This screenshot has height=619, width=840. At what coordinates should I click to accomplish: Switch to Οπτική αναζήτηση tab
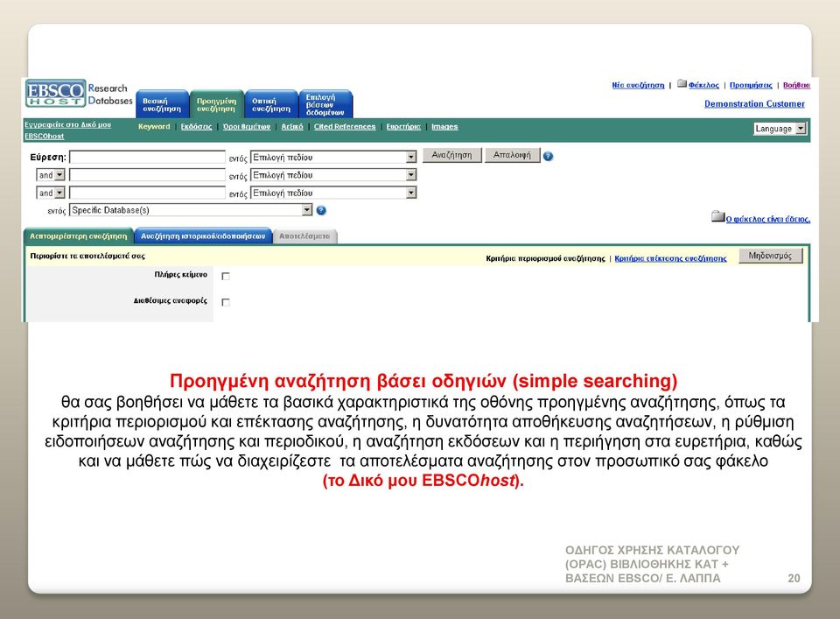pos(271,104)
